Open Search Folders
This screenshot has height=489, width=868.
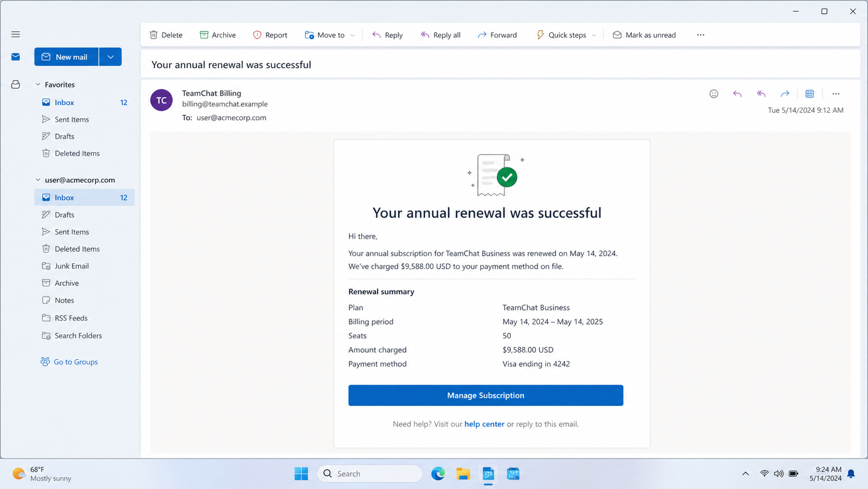tap(84, 336)
